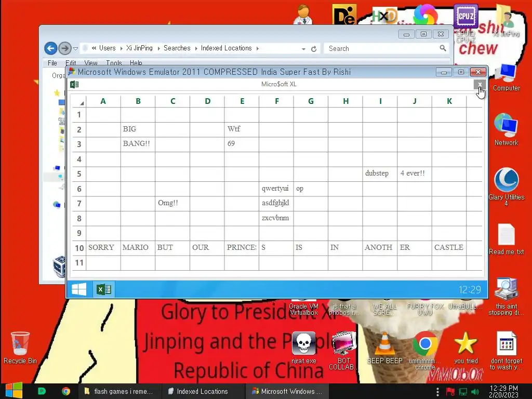Open the you tried star icon
532x399 pixels.
pos(465,348)
